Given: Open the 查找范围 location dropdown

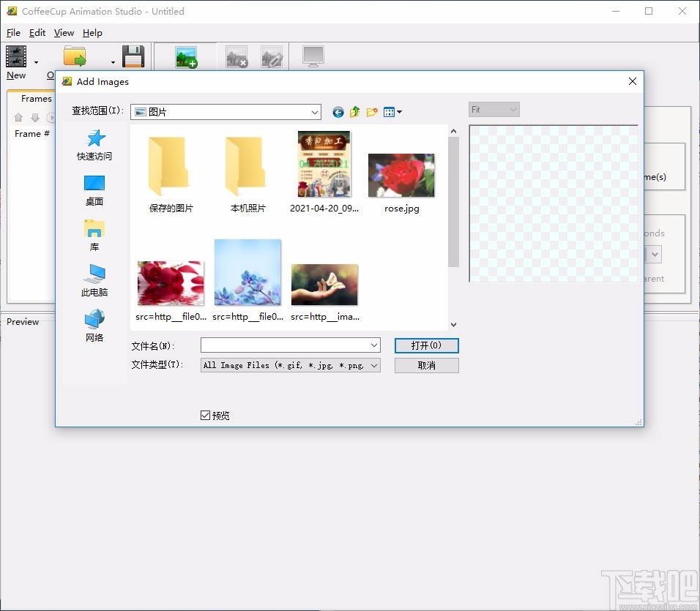Looking at the screenshot, I should point(315,112).
